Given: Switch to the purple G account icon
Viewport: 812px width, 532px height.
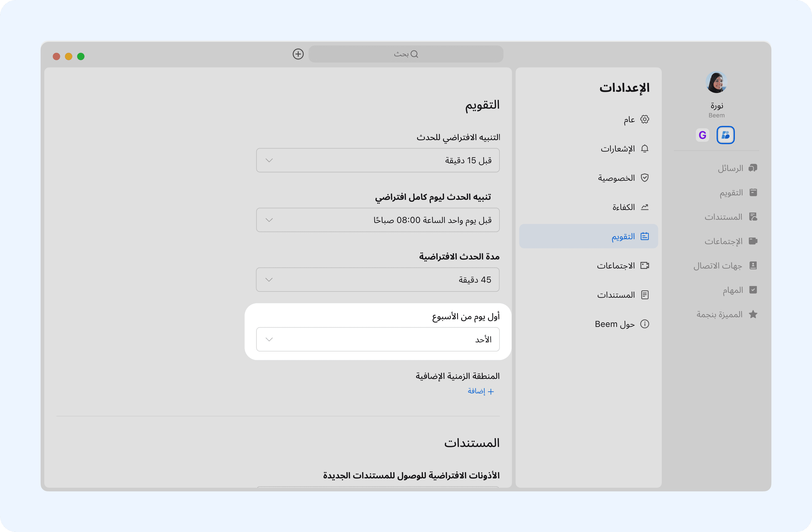Looking at the screenshot, I should [702, 135].
